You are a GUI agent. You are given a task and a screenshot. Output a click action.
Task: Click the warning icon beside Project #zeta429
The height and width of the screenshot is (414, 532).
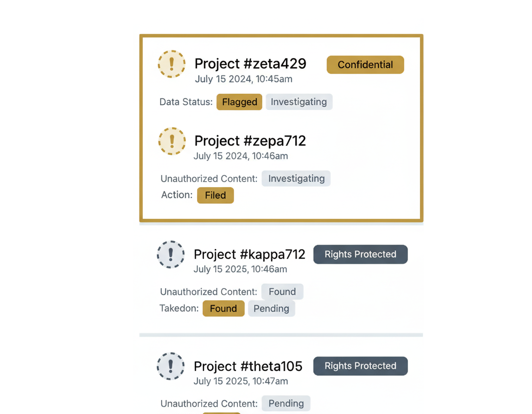tap(172, 64)
